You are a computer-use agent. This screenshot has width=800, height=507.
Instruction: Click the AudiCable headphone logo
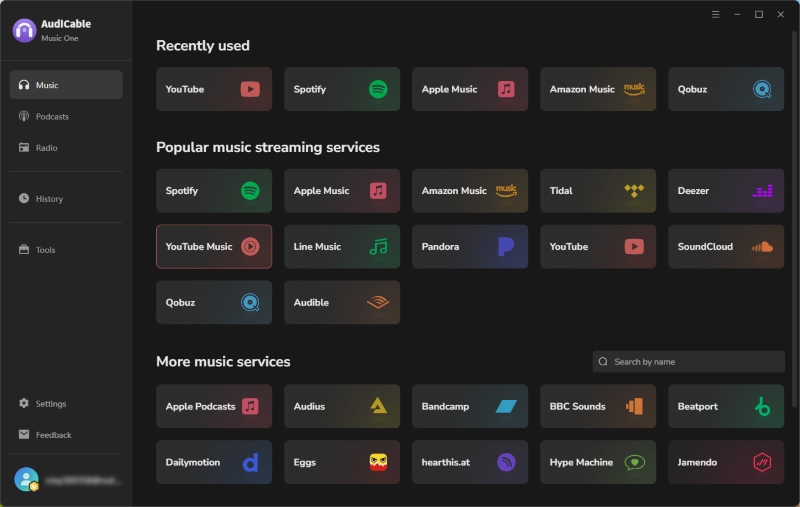coord(24,30)
